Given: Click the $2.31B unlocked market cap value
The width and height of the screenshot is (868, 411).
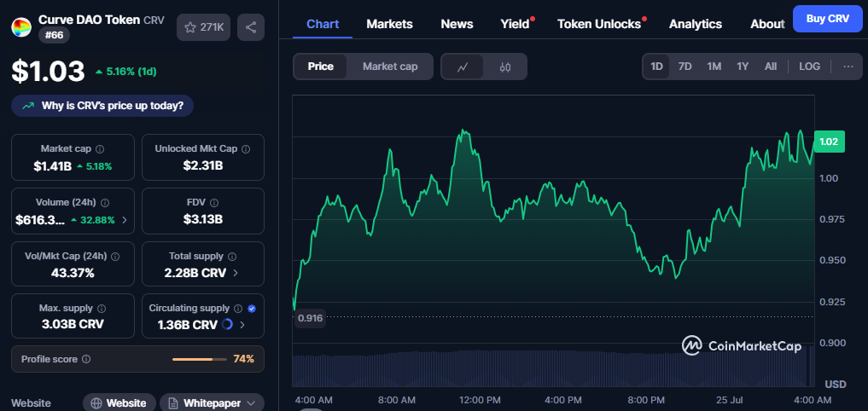Looking at the screenshot, I should [203, 165].
